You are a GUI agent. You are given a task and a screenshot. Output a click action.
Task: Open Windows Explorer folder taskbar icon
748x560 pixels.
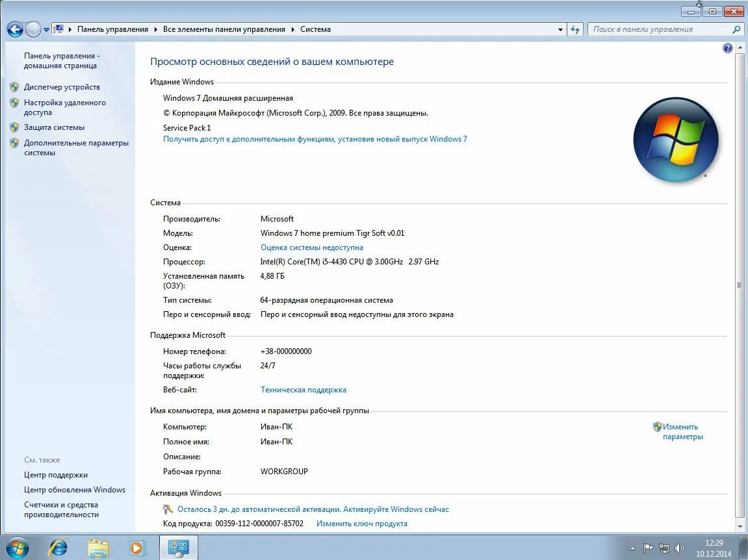click(x=98, y=548)
